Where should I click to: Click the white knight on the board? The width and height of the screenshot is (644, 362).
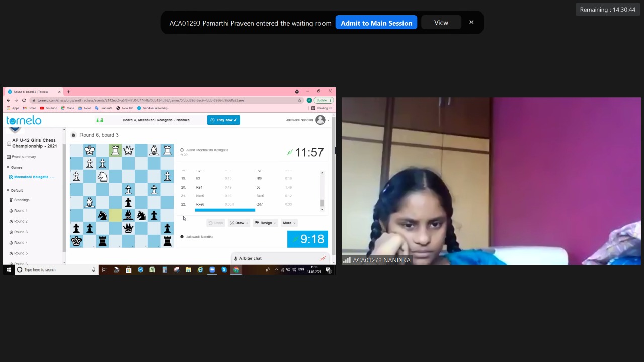pyautogui.click(x=102, y=176)
